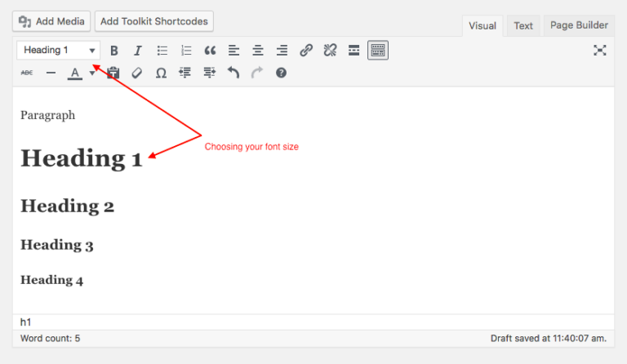Click the Add Media button
Image resolution: width=627 pixels, height=364 pixels.
51,21
